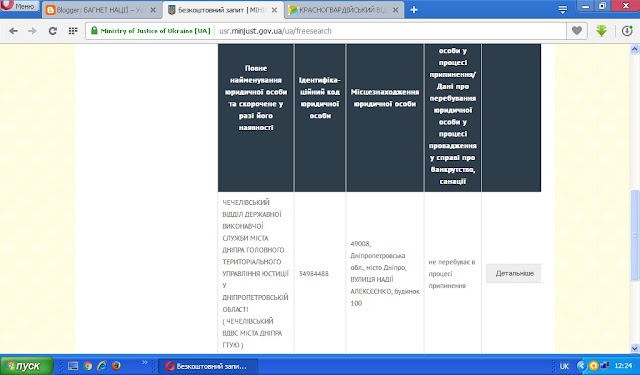The image size is (640, 375).
Task: Go forward to next page
Action: [32, 31]
